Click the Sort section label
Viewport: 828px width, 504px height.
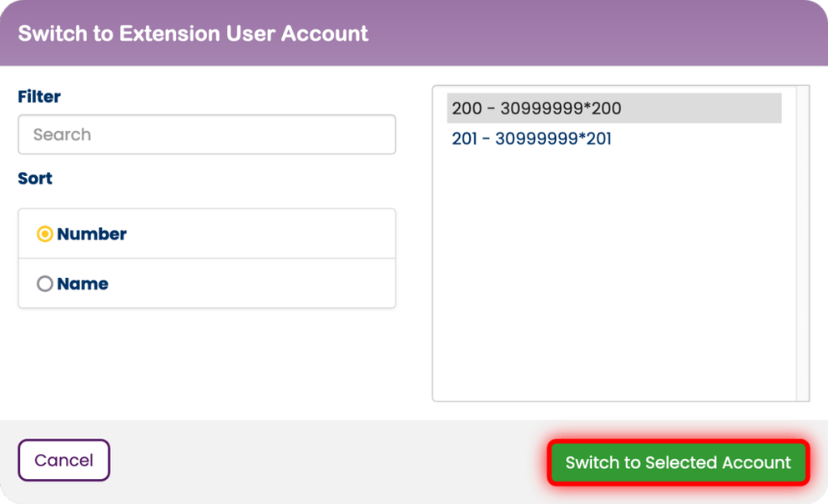click(x=34, y=178)
